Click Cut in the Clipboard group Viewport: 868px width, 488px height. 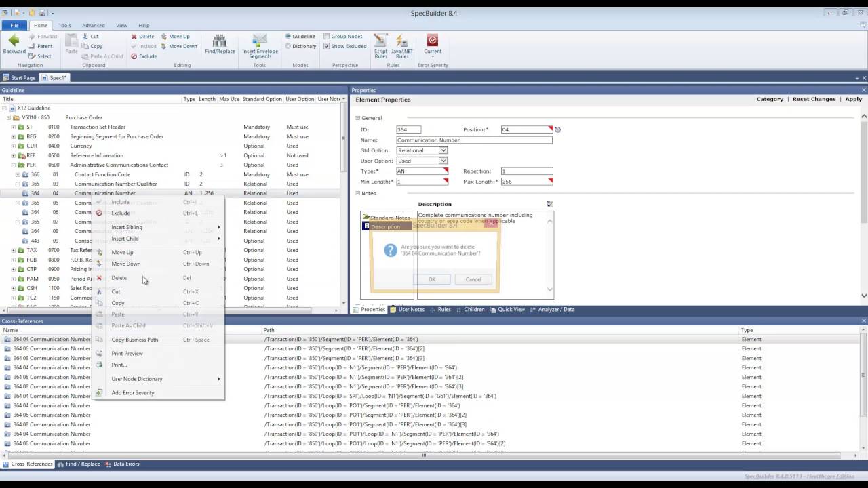90,37
